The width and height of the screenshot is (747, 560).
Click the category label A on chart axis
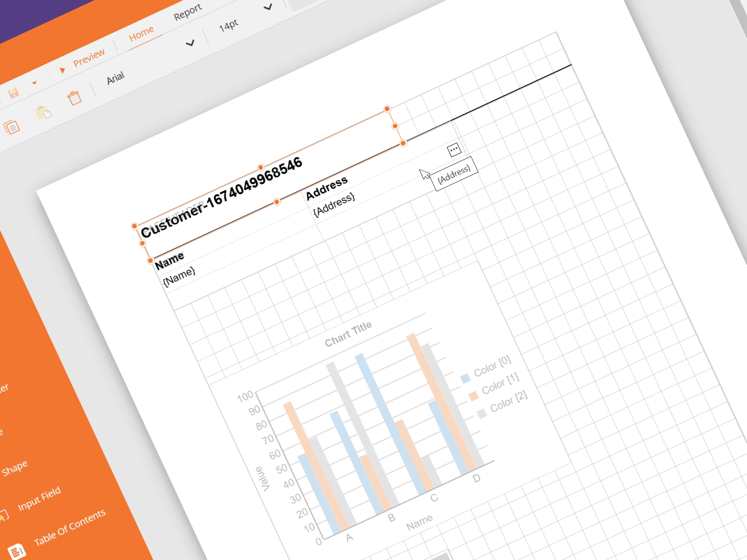pyautogui.click(x=349, y=538)
